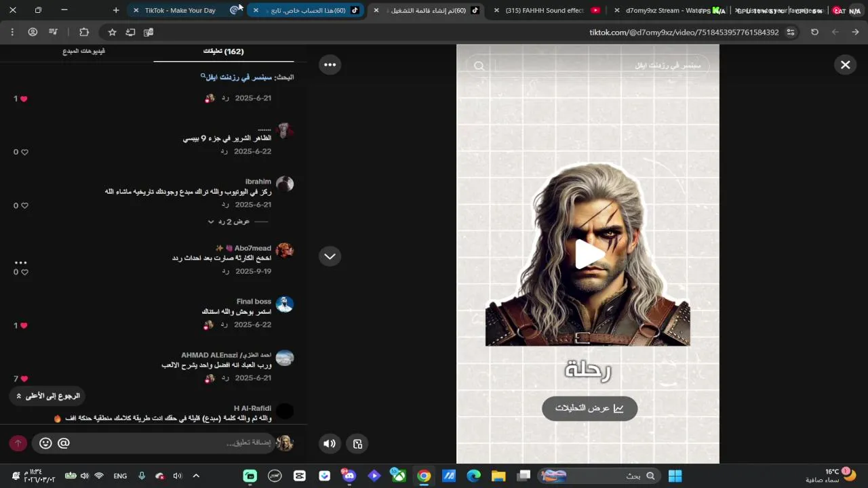Screen dimensions: 868x488
Task: Switch to the 'فيديوهات المبدع' tab
Action: tap(83, 52)
